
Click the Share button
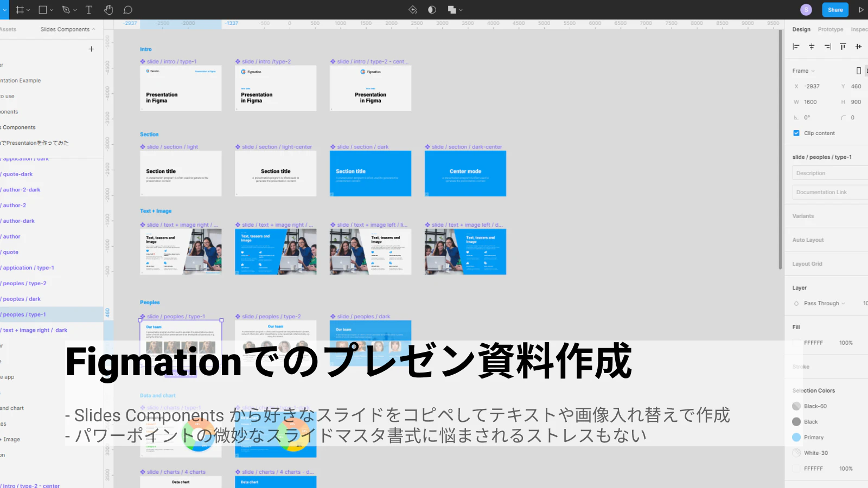pos(835,10)
